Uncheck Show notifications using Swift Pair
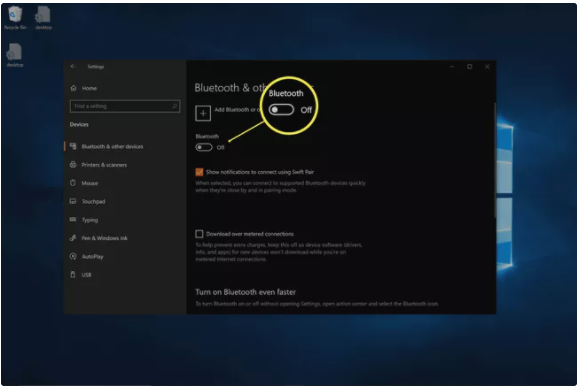Screen dimensions: 580x392 coord(199,172)
